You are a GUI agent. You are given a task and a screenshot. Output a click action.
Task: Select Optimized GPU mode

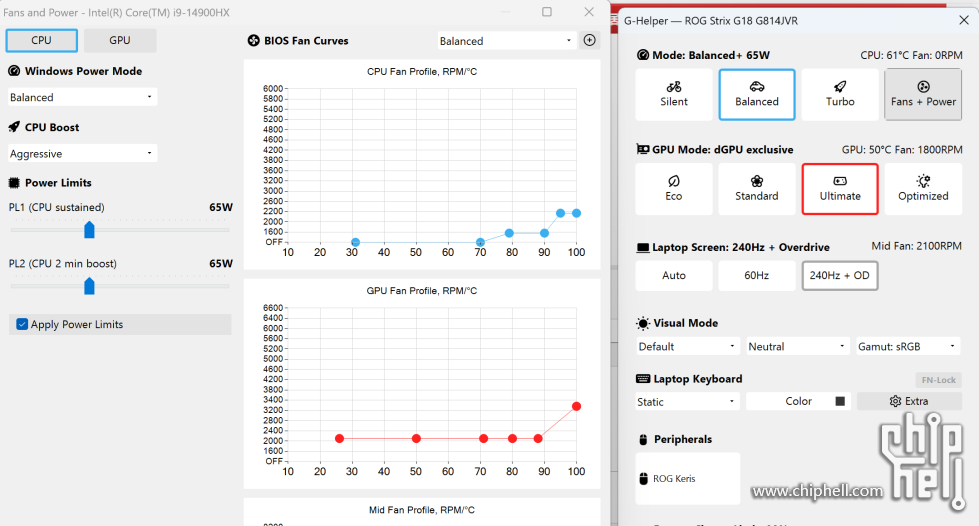point(923,189)
